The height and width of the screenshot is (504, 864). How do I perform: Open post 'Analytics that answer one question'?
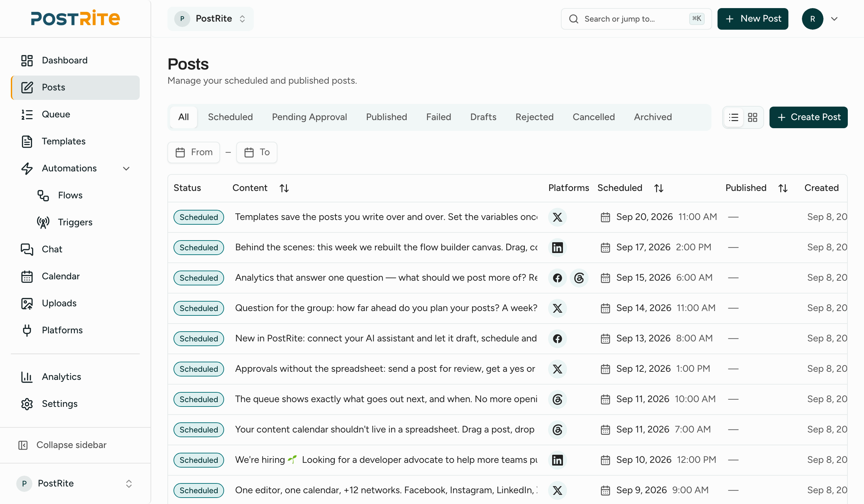tap(386, 278)
